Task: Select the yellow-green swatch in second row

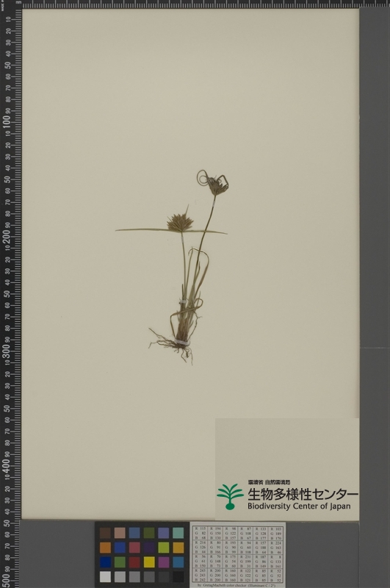Action: pos(164,548)
